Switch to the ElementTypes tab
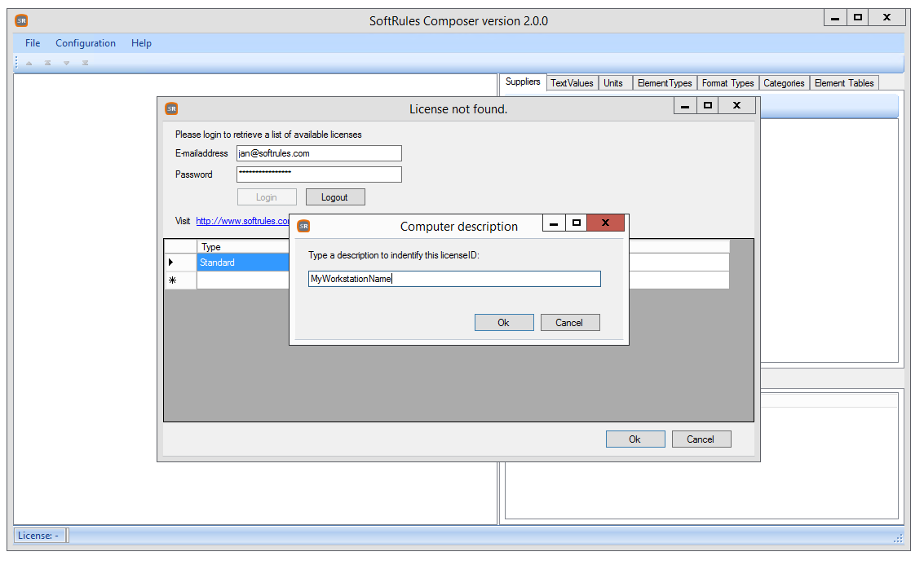 point(665,83)
